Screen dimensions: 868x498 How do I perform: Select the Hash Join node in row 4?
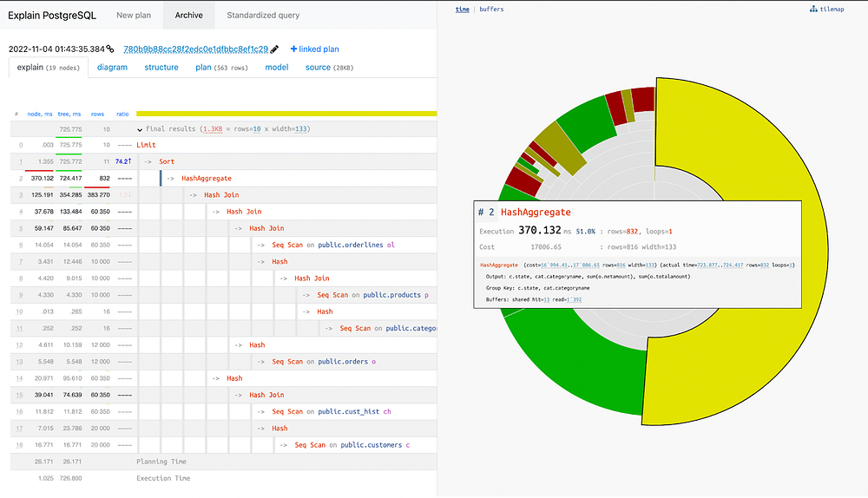tap(244, 212)
